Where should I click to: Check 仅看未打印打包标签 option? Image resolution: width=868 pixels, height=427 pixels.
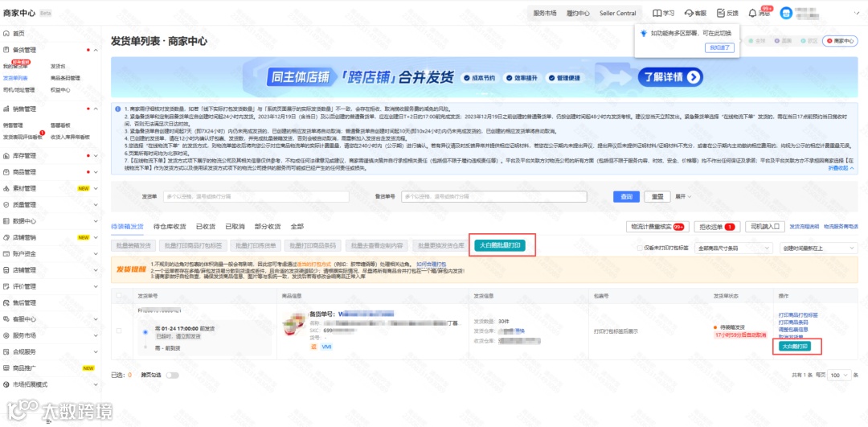(640, 248)
